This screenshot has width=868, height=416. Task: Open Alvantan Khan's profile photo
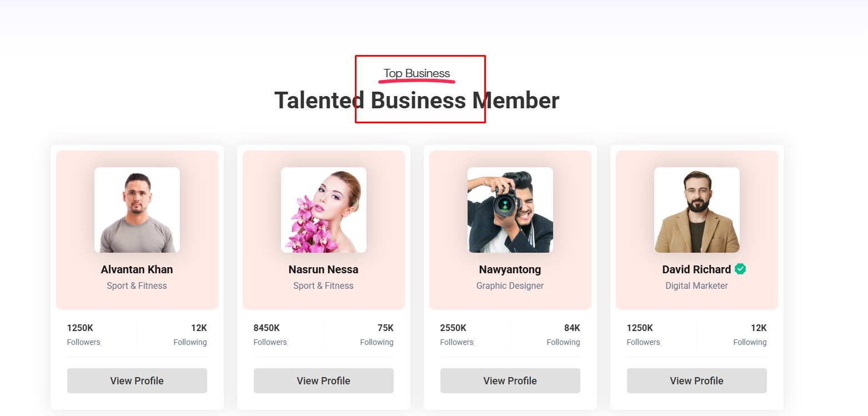pos(137,210)
